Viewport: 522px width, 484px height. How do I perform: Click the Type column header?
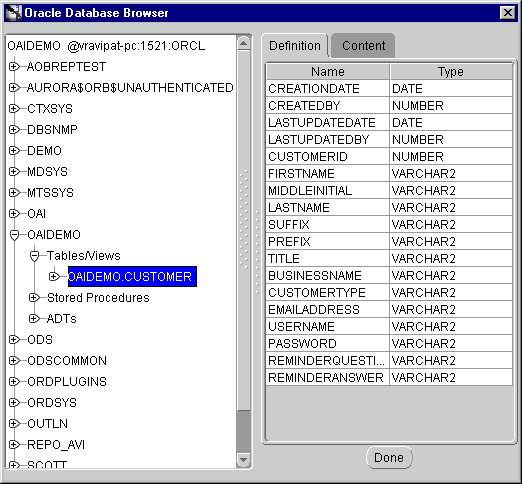coord(451,72)
